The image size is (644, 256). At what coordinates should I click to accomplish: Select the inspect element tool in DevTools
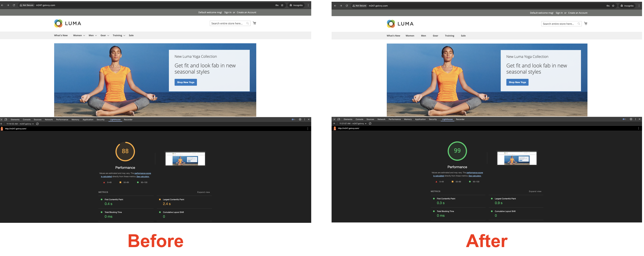pos(2,119)
